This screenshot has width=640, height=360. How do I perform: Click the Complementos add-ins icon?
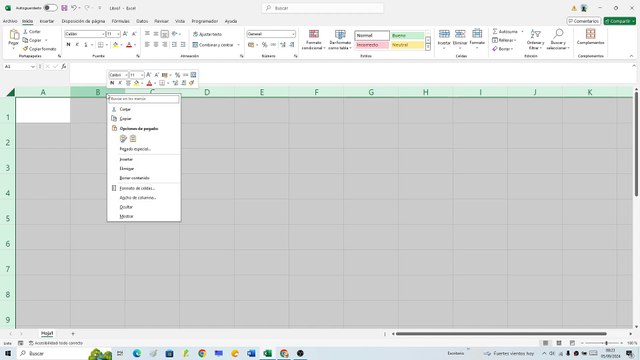point(590,33)
